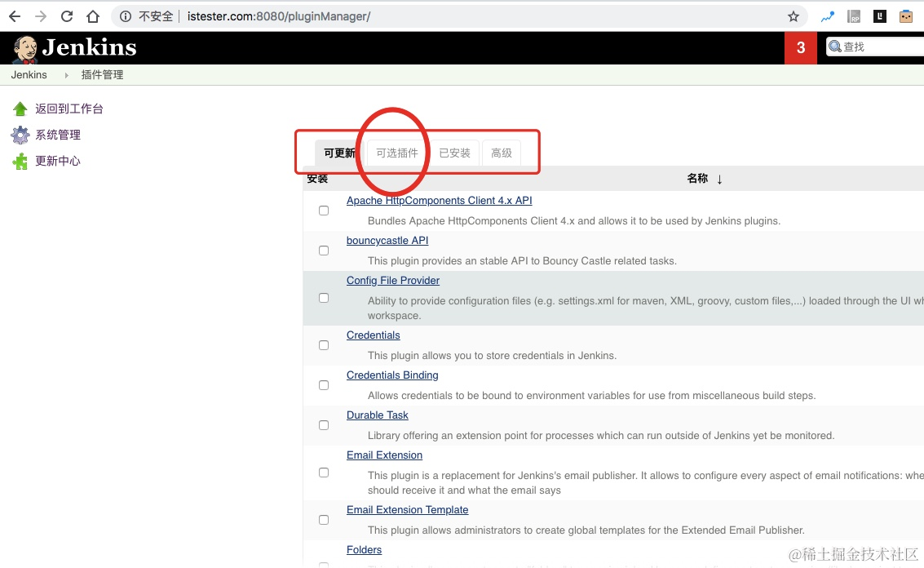Click the 插件管理 breadcrumb
This screenshot has height=568, width=924.
click(102, 75)
